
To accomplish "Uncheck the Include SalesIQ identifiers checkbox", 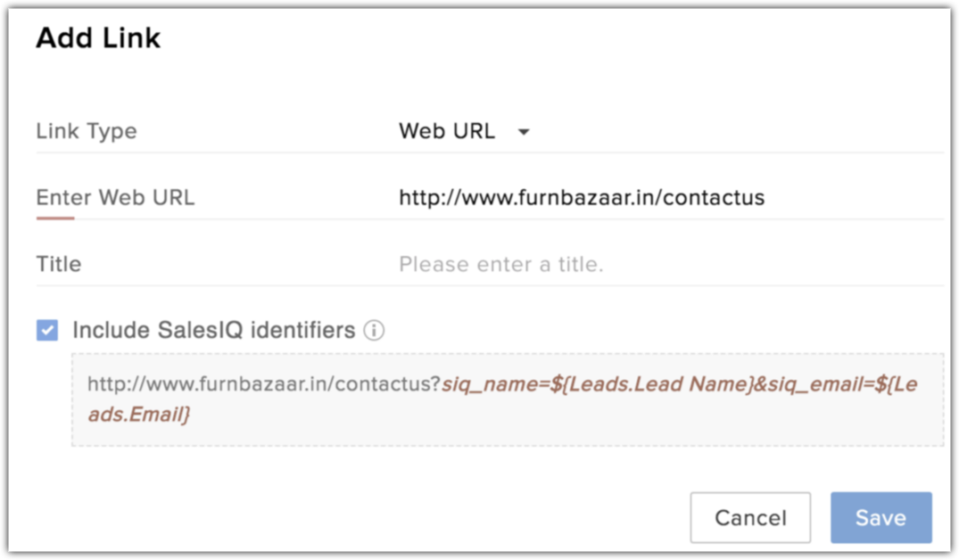I will click(x=47, y=331).
